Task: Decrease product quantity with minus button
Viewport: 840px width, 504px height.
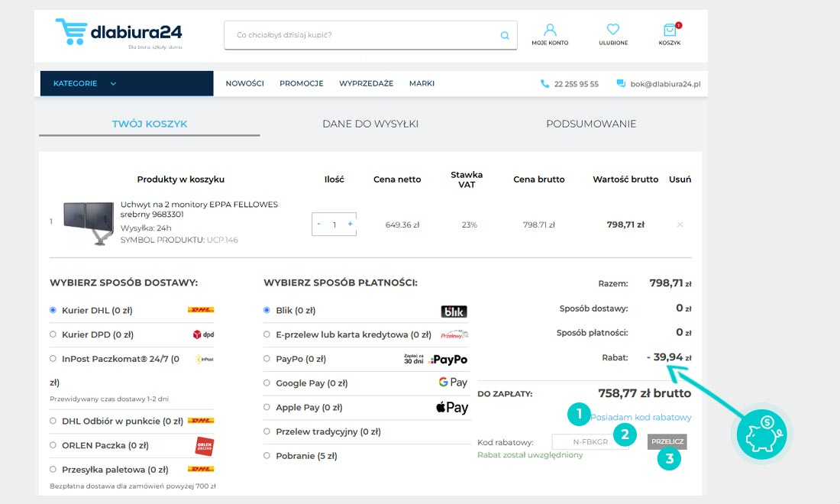Action: click(x=318, y=225)
